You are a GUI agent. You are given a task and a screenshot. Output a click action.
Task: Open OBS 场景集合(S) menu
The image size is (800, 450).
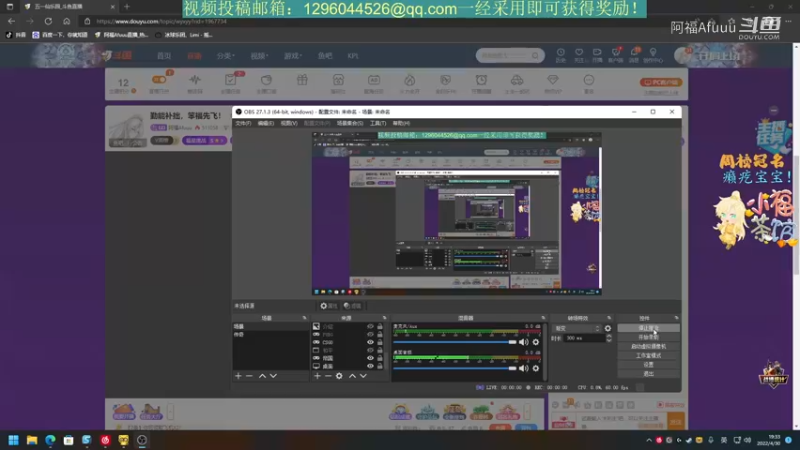pyautogui.click(x=349, y=123)
